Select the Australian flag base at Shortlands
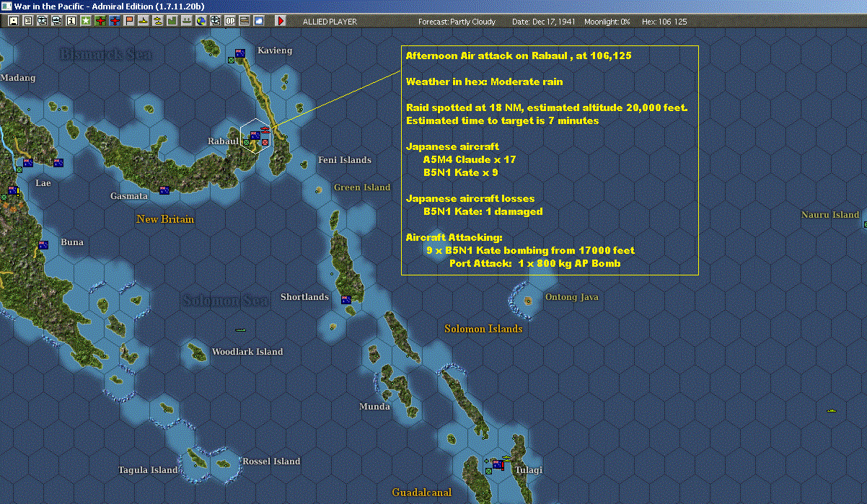 click(x=346, y=300)
